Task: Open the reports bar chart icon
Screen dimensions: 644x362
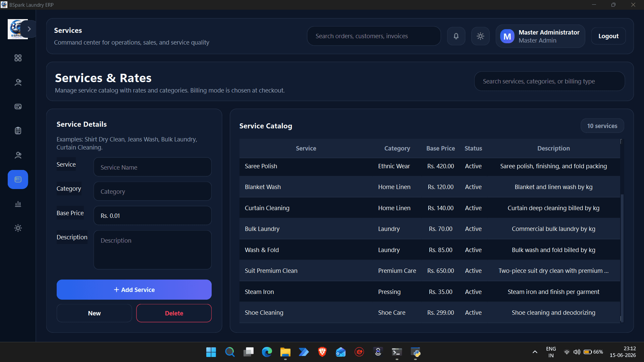Action: pos(18,204)
